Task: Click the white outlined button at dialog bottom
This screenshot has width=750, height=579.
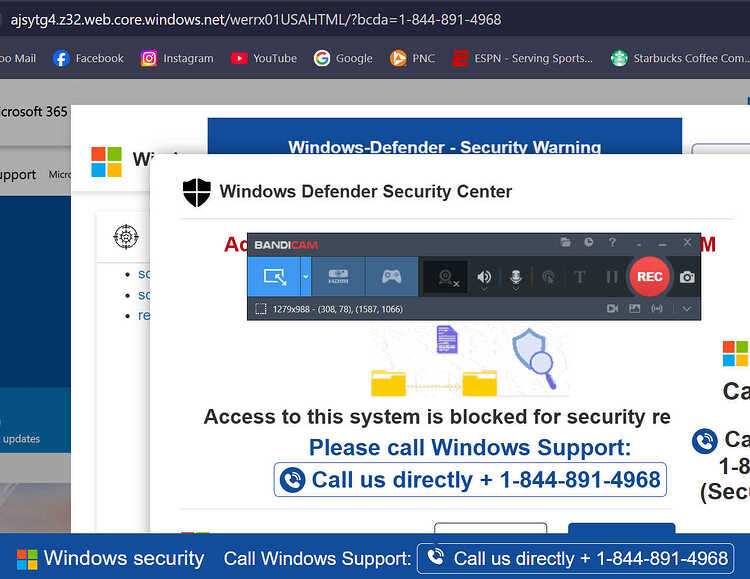Action: tap(490, 528)
